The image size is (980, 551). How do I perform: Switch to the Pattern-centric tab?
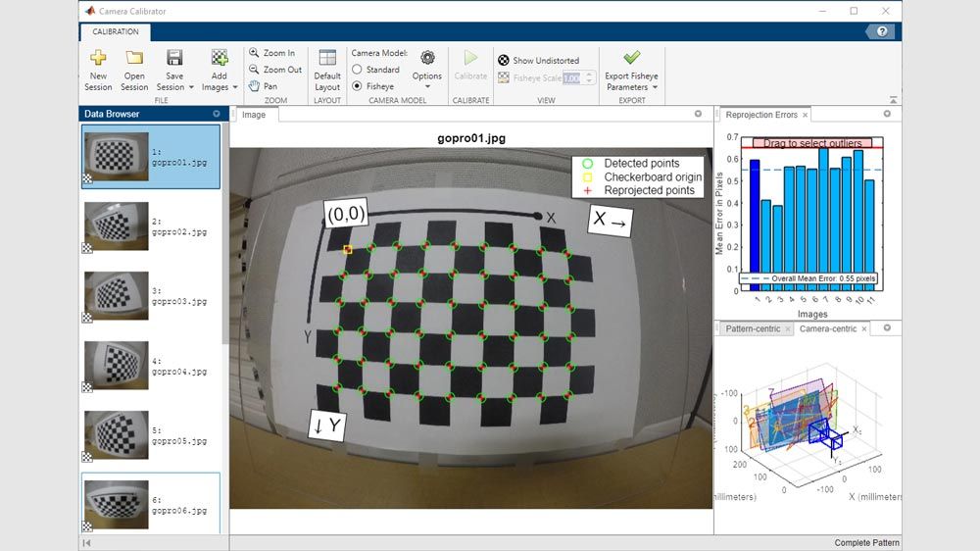point(753,328)
